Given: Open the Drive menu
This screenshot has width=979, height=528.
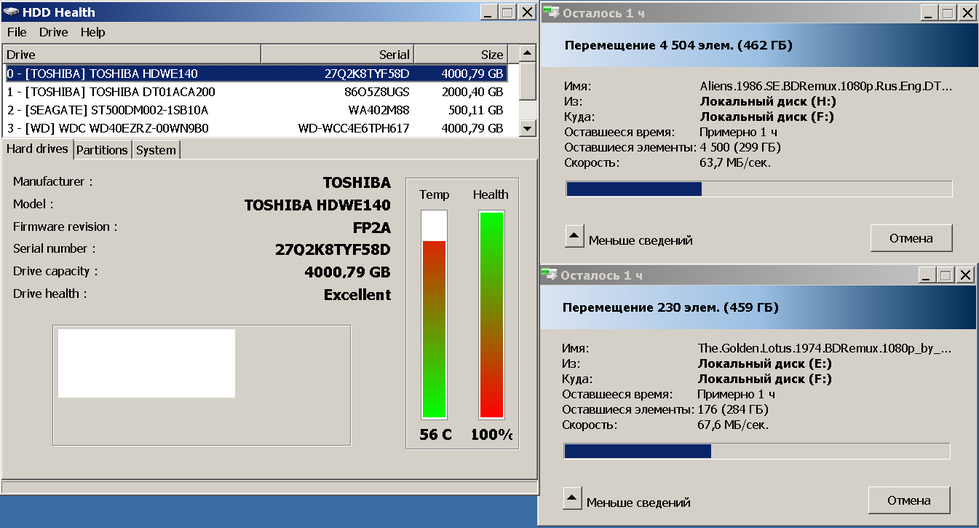Looking at the screenshot, I should pyautogui.click(x=53, y=32).
